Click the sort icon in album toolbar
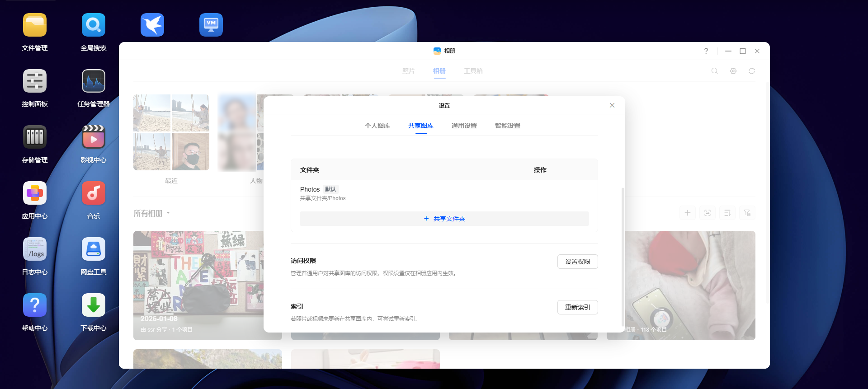The image size is (868, 389). click(x=727, y=213)
